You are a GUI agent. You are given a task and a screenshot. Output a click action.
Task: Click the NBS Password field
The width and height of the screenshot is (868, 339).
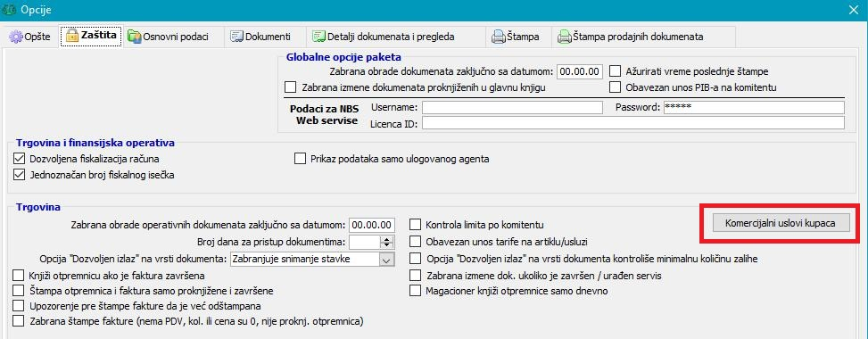[x=754, y=107]
